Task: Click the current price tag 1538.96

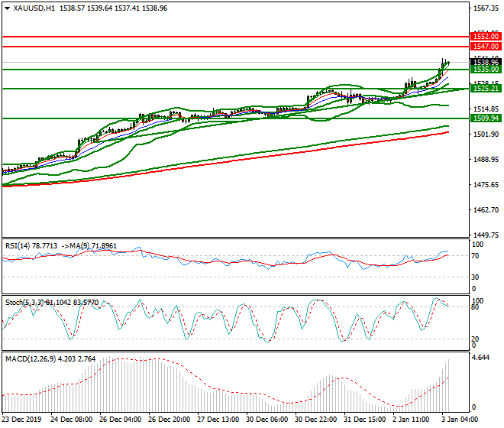Action: (x=486, y=62)
